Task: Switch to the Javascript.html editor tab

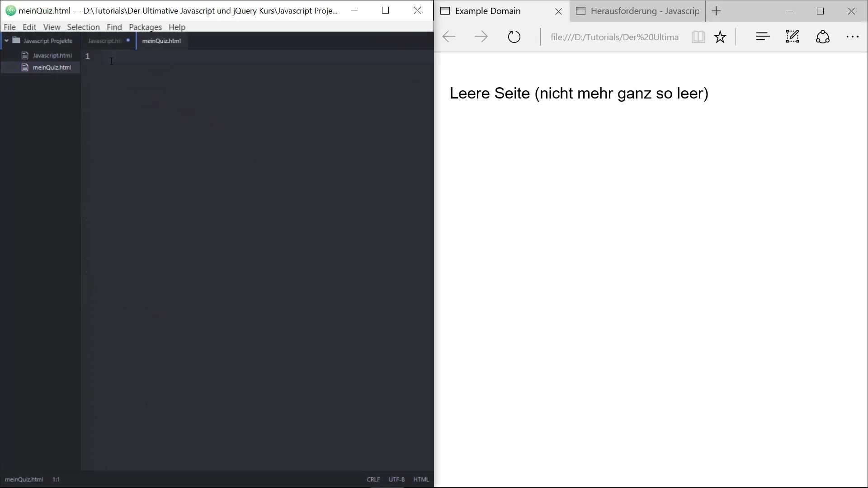Action: coord(105,41)
